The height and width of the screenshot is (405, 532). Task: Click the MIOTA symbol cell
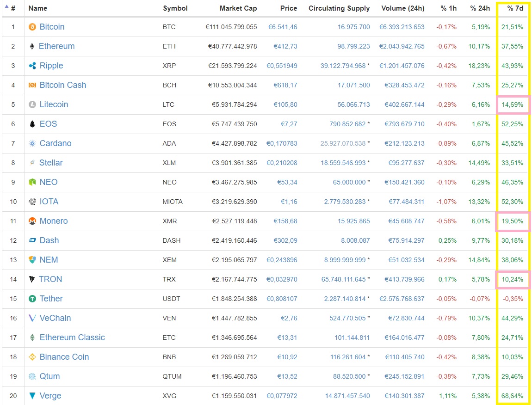(173, 202)
